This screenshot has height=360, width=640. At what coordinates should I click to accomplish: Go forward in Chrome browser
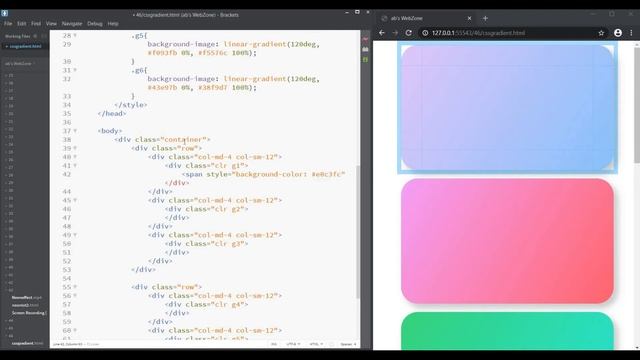(395, 33)
